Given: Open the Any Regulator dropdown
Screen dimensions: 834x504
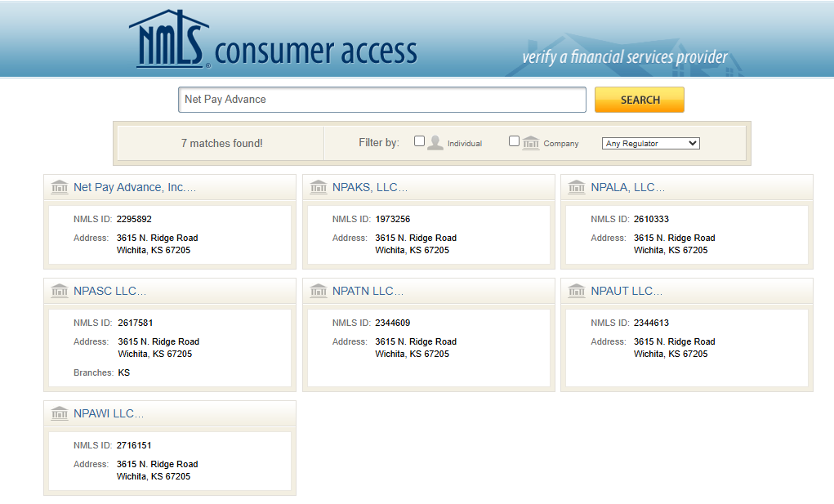Looking at the screenshot, I should pyautogui.click(x=650, y=143).
